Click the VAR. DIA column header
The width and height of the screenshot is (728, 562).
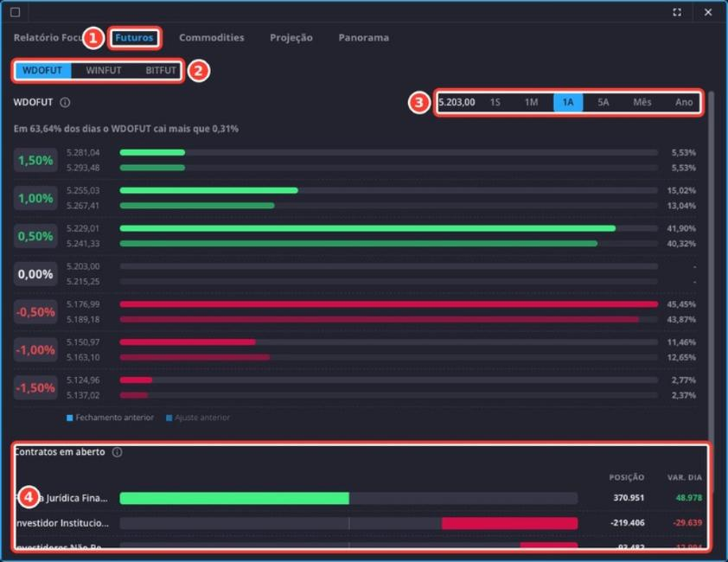point(685,477)
